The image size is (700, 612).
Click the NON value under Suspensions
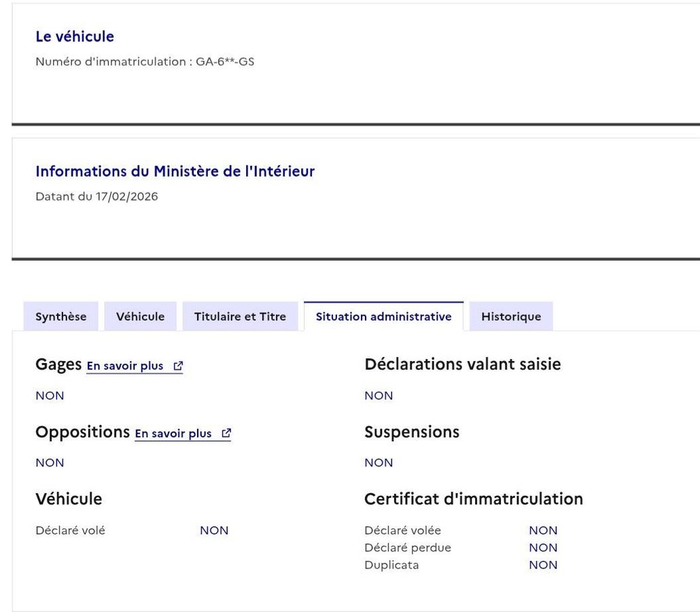click(379, 463)
